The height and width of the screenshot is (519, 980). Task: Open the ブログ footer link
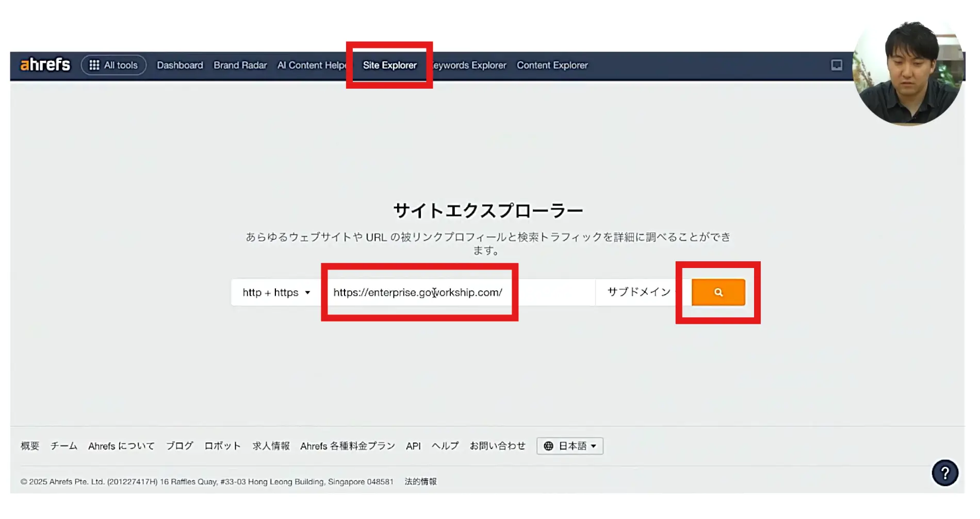point(179,446)
